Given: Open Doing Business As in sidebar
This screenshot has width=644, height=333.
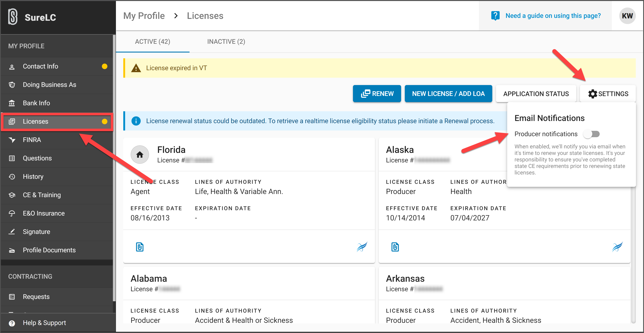Looking at the screenshot, I should tap(57, 85).
